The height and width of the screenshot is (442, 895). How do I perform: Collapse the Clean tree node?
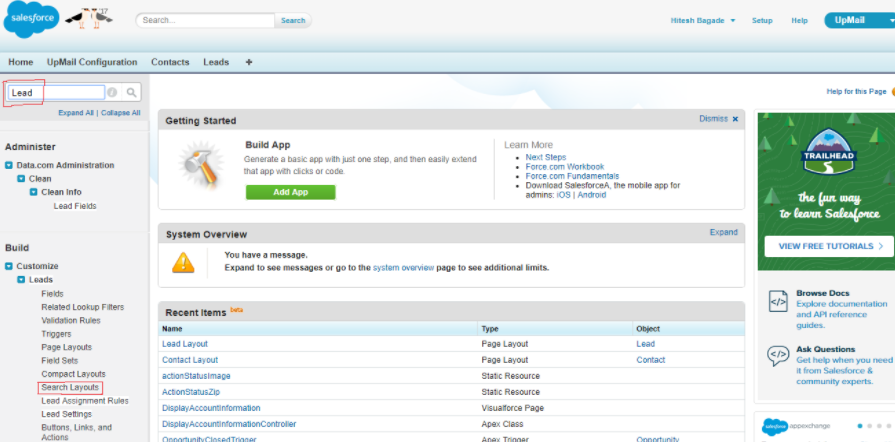pos(21,179)
